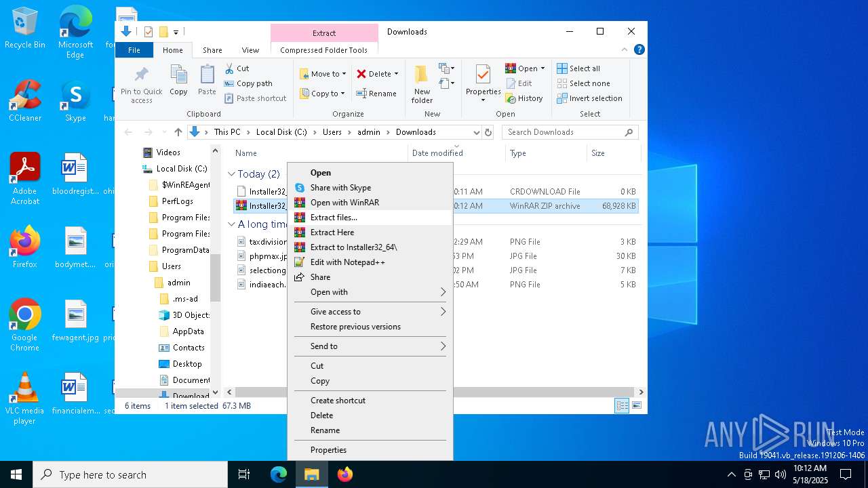
Task: Switch to large icons view button
Action: coord(637,406)
